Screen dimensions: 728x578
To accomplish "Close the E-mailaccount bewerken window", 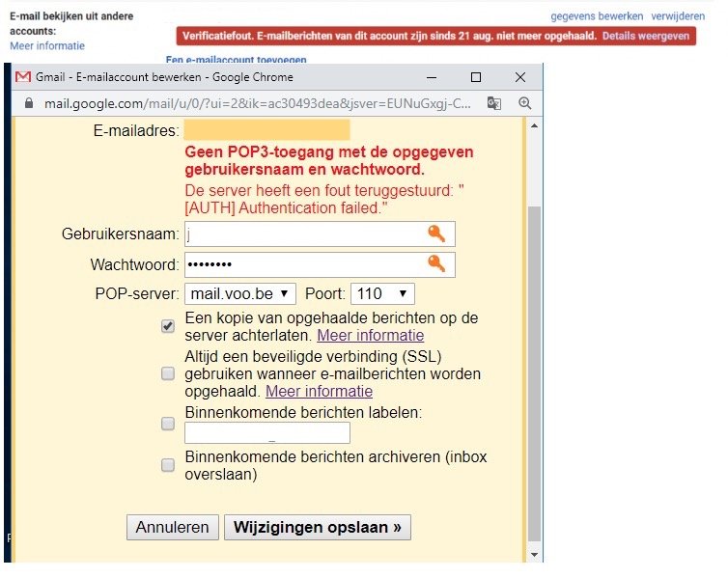I will tap(520, 77).
